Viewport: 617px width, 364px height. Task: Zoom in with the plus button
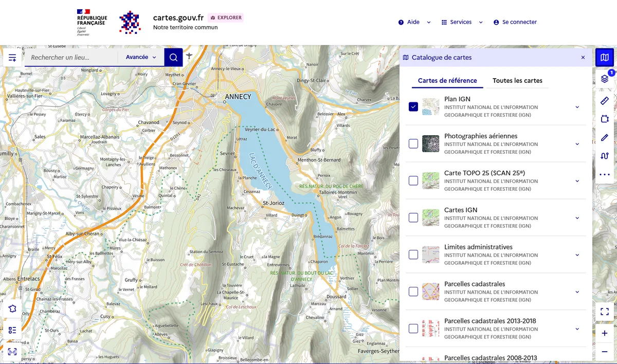(605, 333)
